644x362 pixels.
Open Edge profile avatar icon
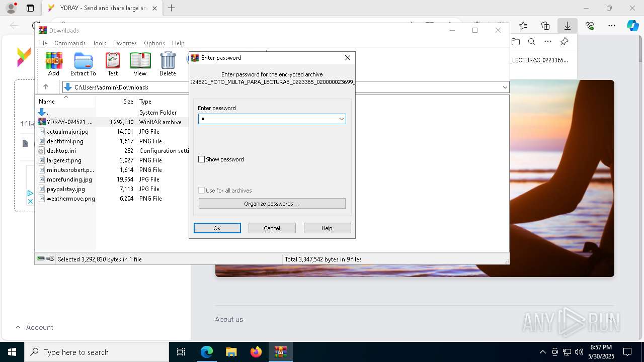(x=11, y=8)
